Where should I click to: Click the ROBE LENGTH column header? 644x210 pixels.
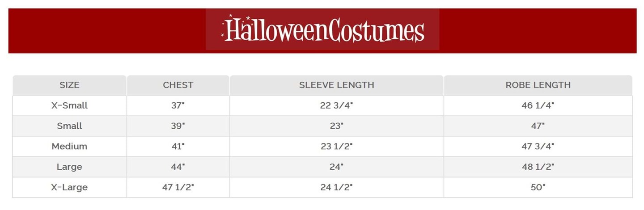pyautogui.click(x=538, y=85)
